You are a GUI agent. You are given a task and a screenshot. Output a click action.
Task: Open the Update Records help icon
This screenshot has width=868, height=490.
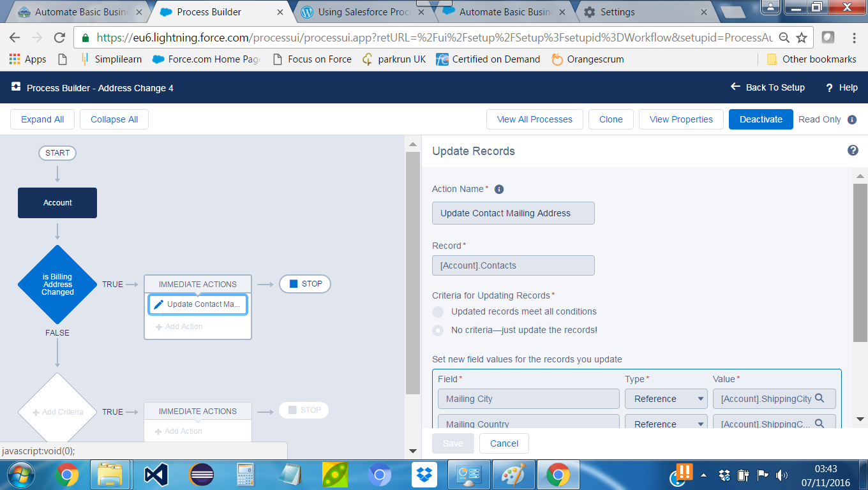pyautogui.click(x=853, y=151)
